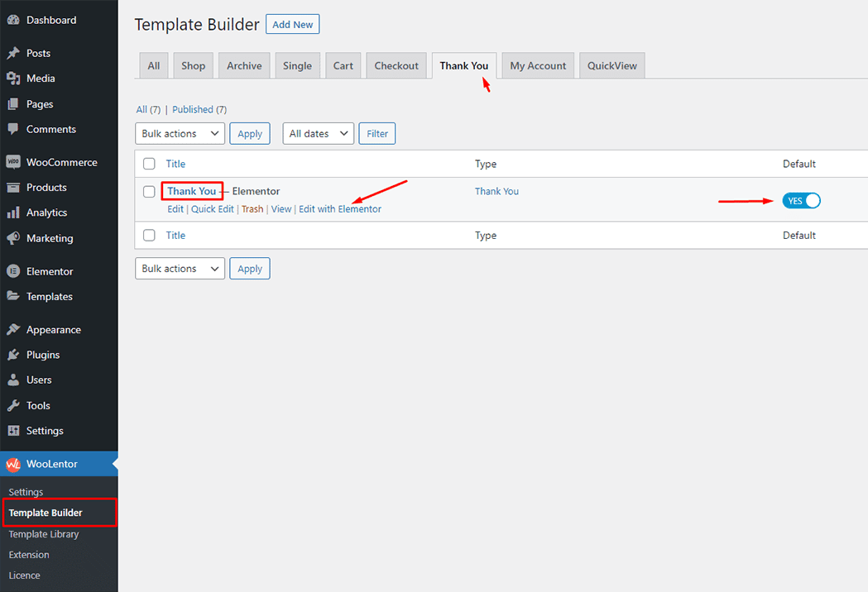Click the Thank You type link
The image size is (868, 592).
(x=496, y=192)
